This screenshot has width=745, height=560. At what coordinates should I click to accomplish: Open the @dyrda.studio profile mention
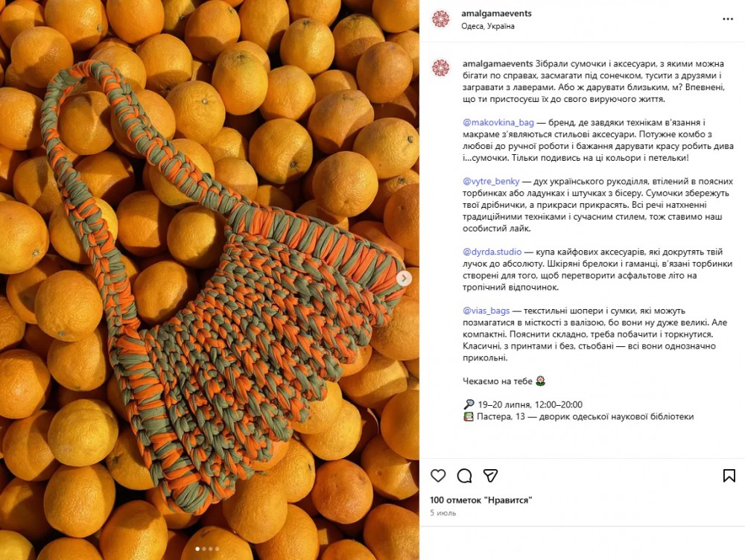[492, 252]
